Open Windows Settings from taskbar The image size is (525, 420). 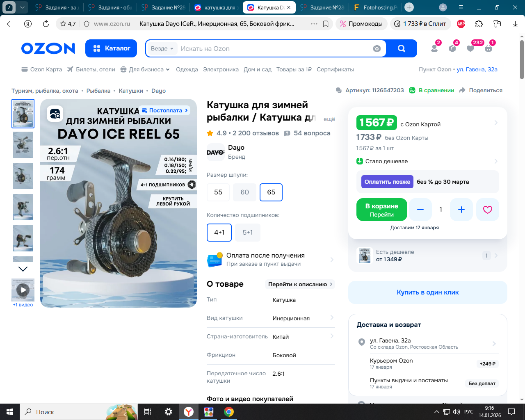168,412
